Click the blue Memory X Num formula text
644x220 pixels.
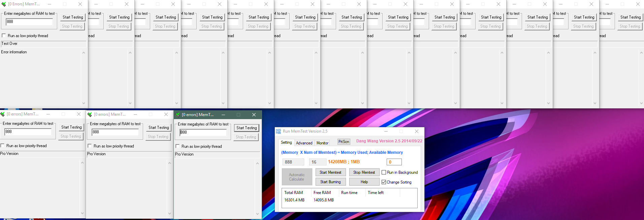coord(342,153)
